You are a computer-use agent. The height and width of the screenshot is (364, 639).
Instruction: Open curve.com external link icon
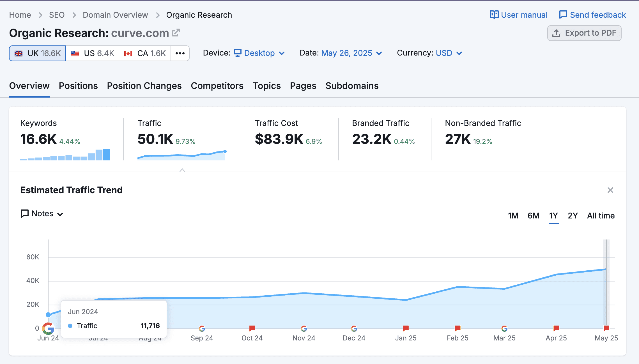tap(176, 33)
